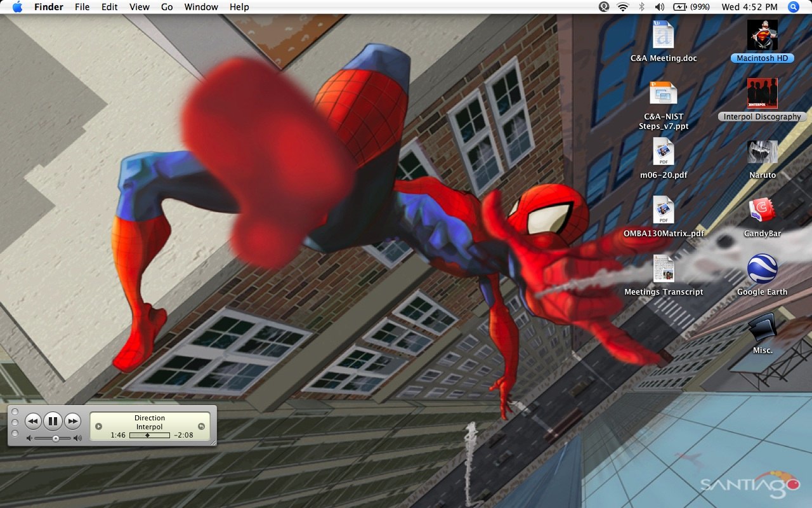The width and height of the screenshot is (812, 508).
Task: Select the C&A Meeting.doc file icon
Action: coord(664,35)
